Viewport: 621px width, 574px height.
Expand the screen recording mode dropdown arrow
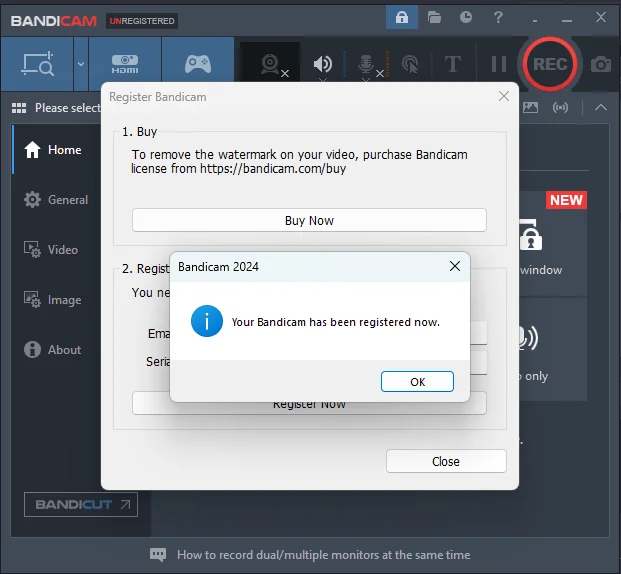(x=81, y=64)
